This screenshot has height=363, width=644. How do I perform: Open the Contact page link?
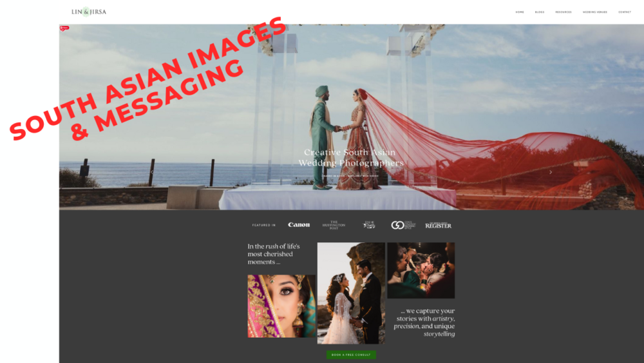625,12
